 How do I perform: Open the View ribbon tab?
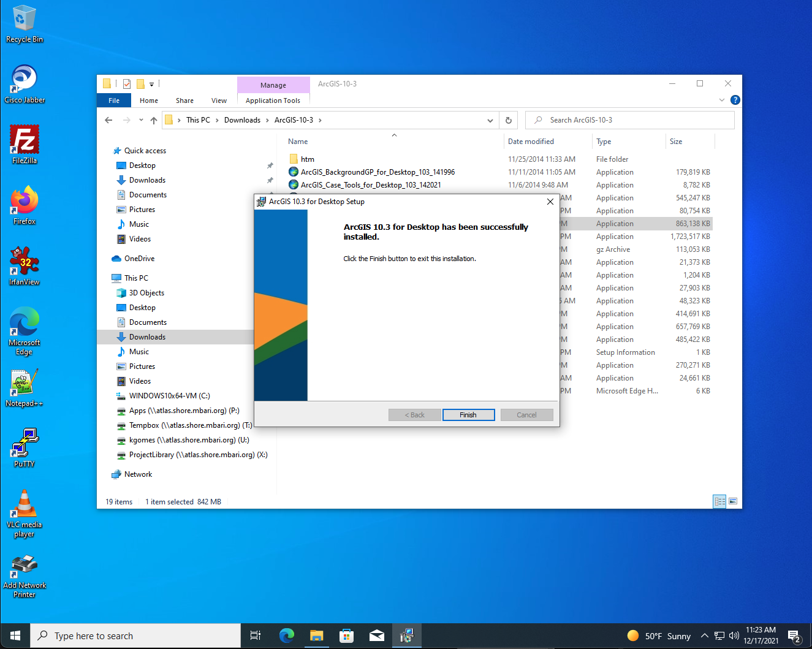[x=219, y=101]
